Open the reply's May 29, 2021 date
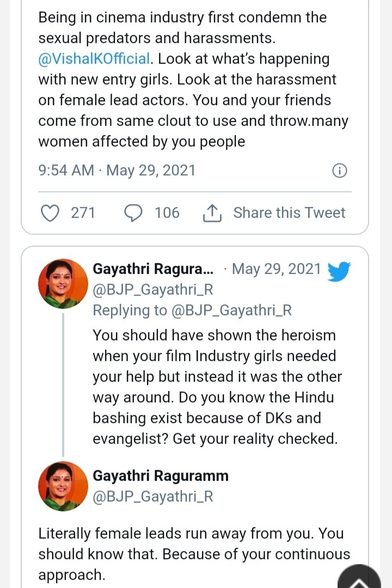 click(x=277, y=269)
